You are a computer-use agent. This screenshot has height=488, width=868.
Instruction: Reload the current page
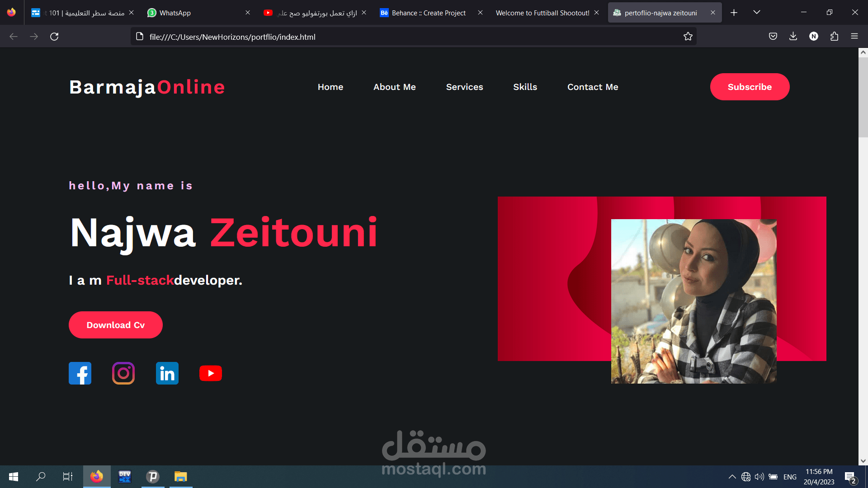[54, 37]
